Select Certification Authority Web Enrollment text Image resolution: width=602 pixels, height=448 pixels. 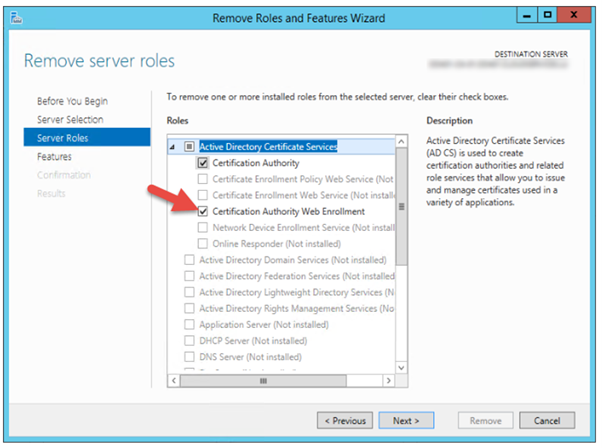pos(288,212)
